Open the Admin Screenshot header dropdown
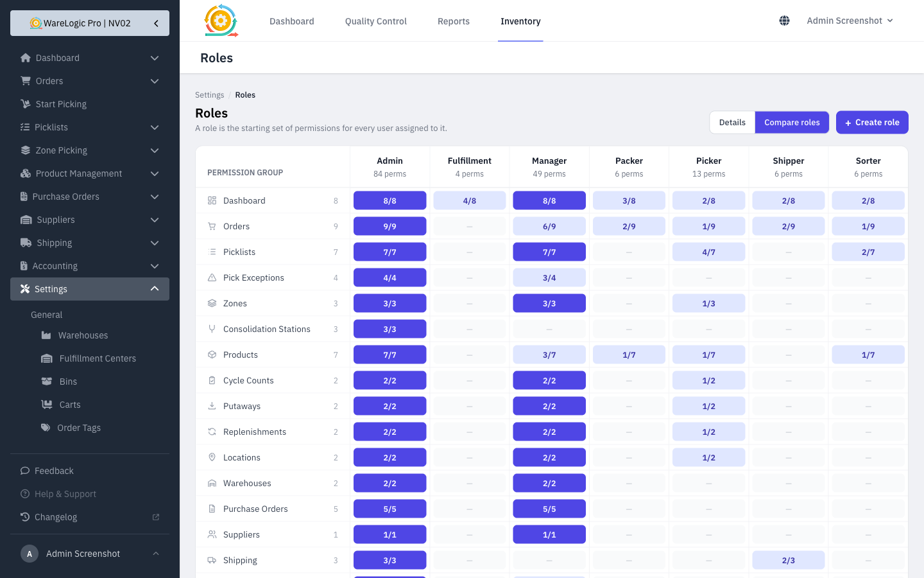Viewport: 924px width, 578px height. [x=850, y=21]
